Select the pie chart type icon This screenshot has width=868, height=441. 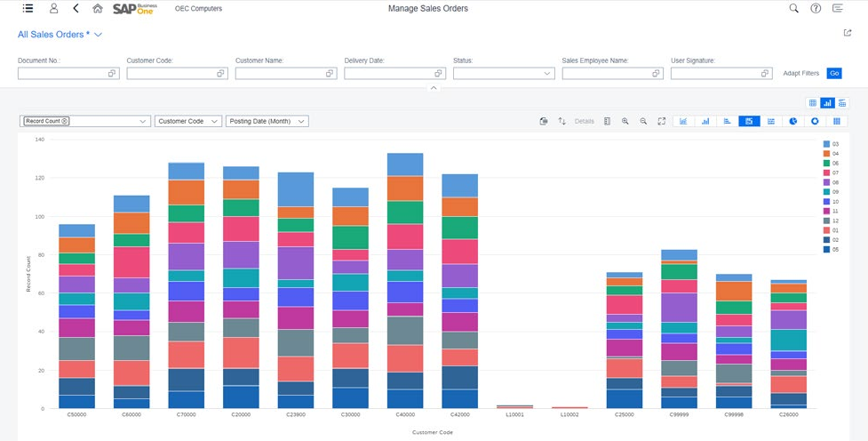coord(793,121)
